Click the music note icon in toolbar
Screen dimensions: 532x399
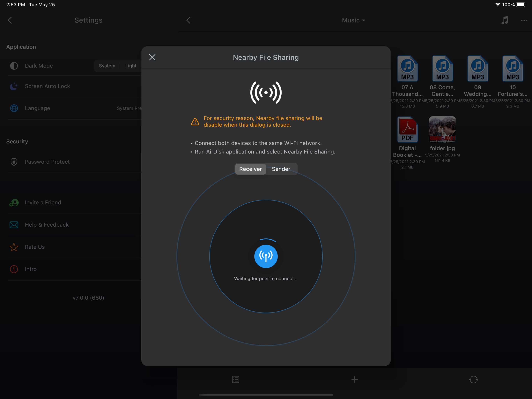505,20
